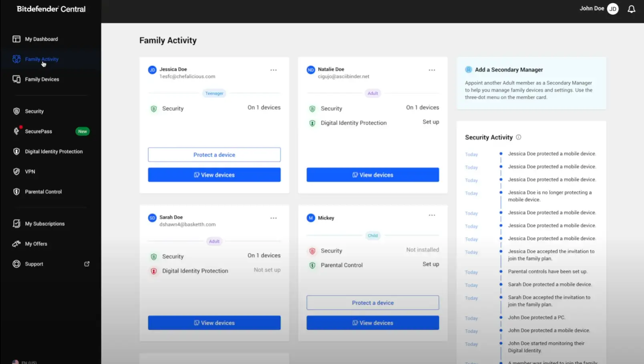Open Support external link icon

click(x=87, y=264)
